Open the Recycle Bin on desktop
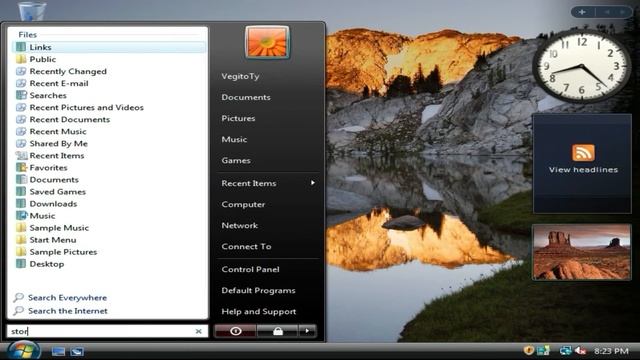The width and height of the screenshot is (640, 360). pos(32,11)
